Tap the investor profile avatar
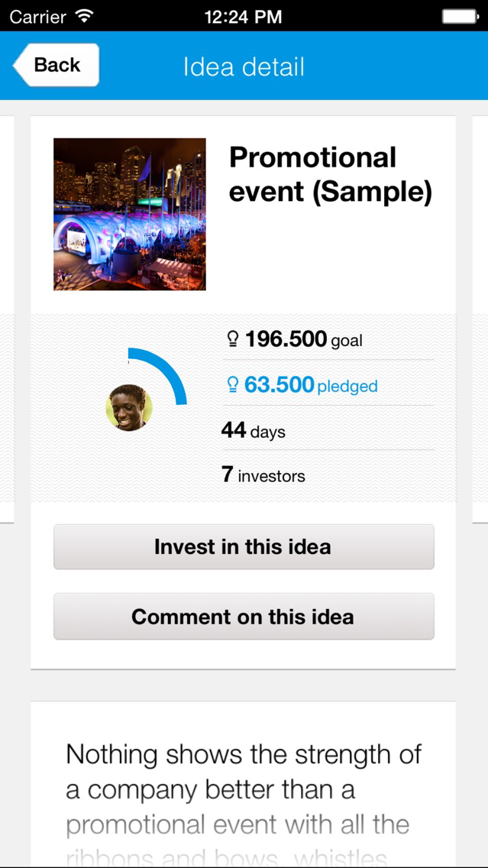 point(129,408)
